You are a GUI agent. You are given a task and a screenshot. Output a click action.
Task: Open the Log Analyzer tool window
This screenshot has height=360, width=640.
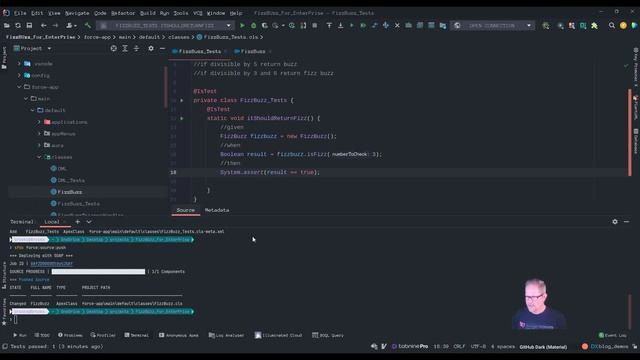[226, 335]
